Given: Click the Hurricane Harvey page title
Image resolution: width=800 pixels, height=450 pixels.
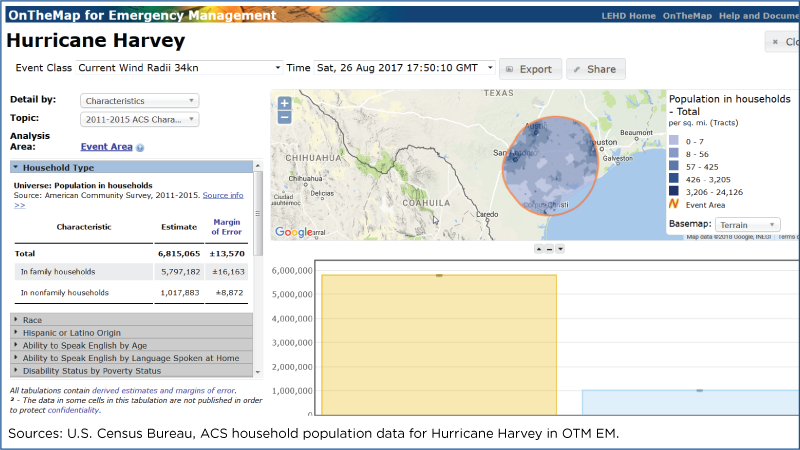Looking at the screenshot, I should [x=95, y=40].
